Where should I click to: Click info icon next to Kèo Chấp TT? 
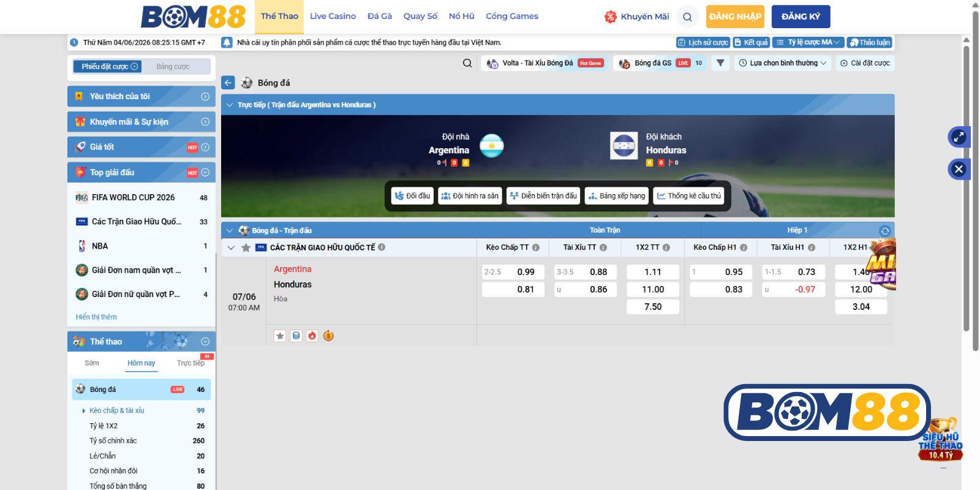536,247
